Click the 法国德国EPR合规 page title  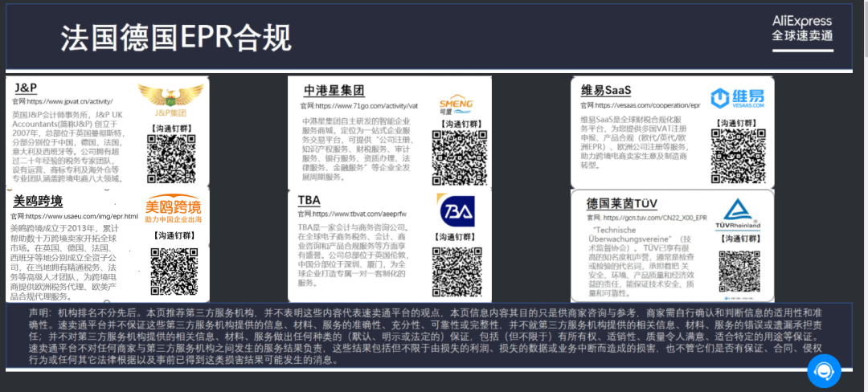[176, 38]
